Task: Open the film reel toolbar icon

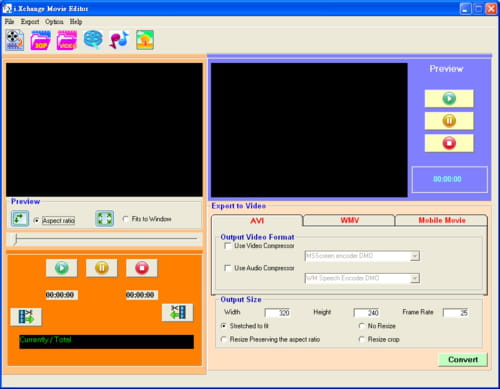Action: pyautogui.click(x=15, y=40)
